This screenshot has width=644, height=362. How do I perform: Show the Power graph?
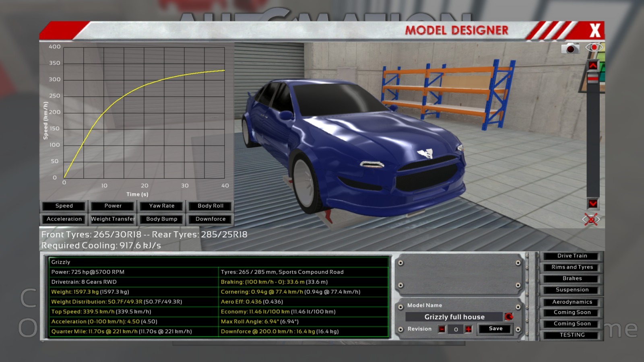tap(113, 206)
